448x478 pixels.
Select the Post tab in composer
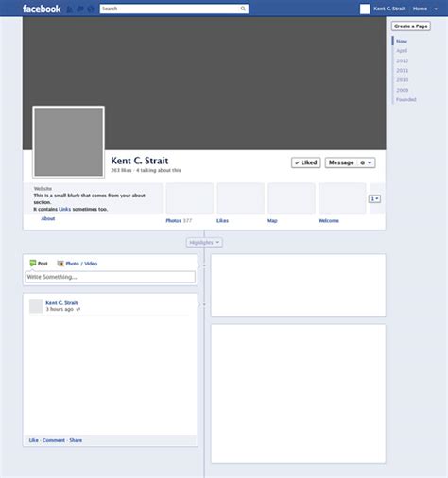click(x=39, y=264)
